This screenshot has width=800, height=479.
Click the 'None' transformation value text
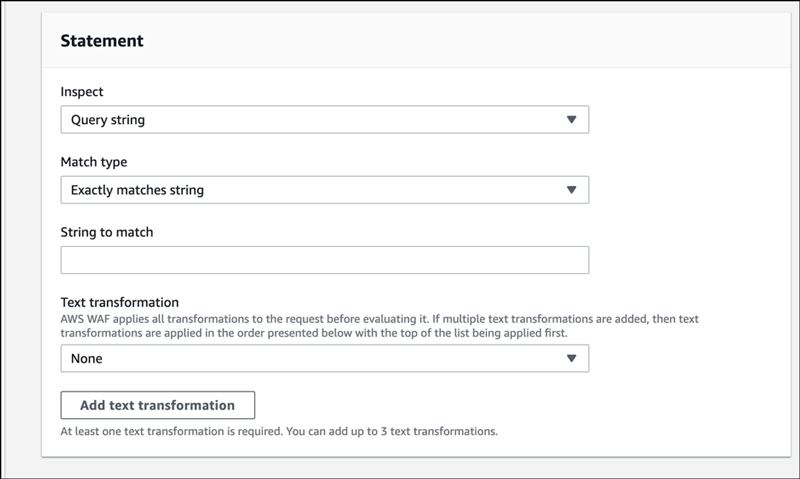[x=87, y=359]
